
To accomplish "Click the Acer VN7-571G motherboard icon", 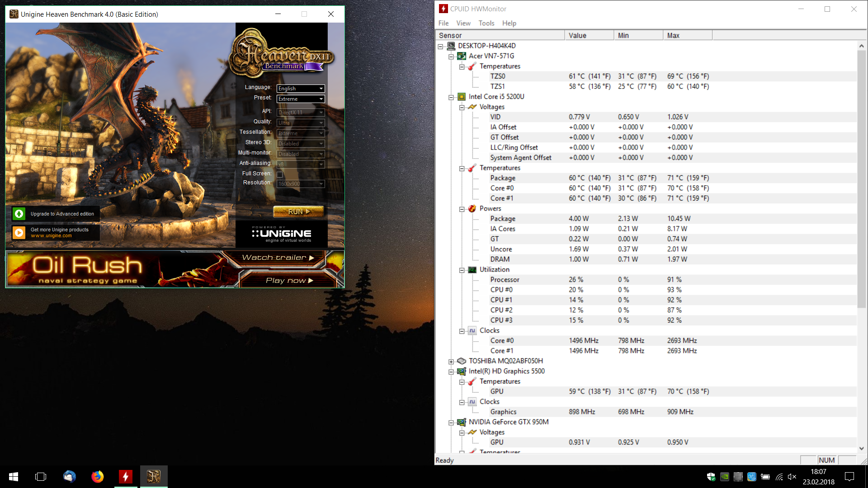I will [x=461, y=56].
